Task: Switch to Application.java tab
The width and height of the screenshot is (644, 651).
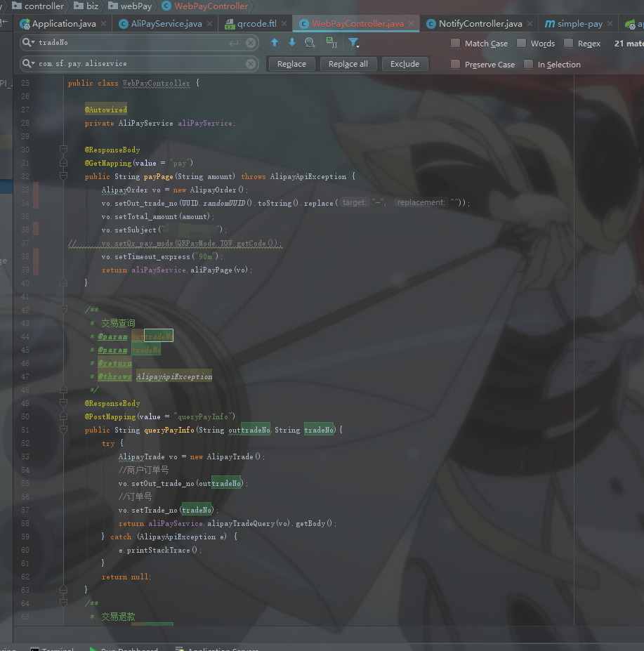Action: pos(64,24)
